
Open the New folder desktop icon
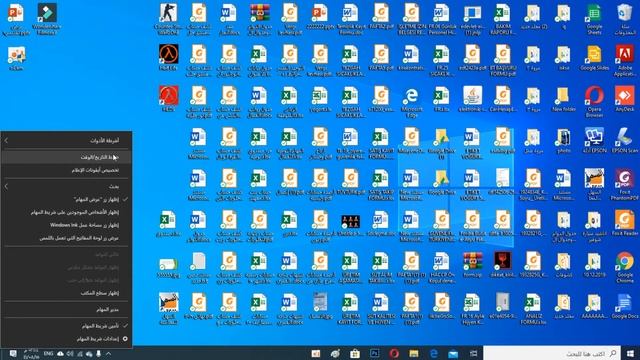[x=564, y=99]
